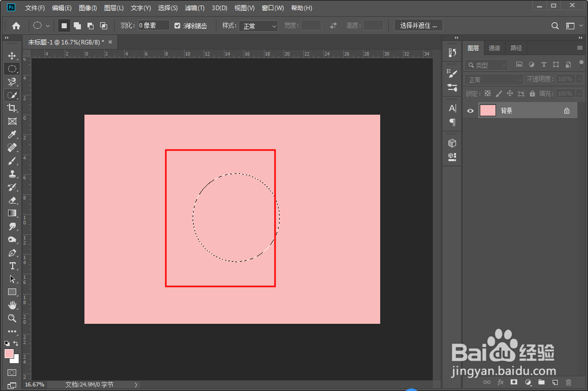Close the 未标题-1 document tab

pyautogui.click(x=110, y=42)
